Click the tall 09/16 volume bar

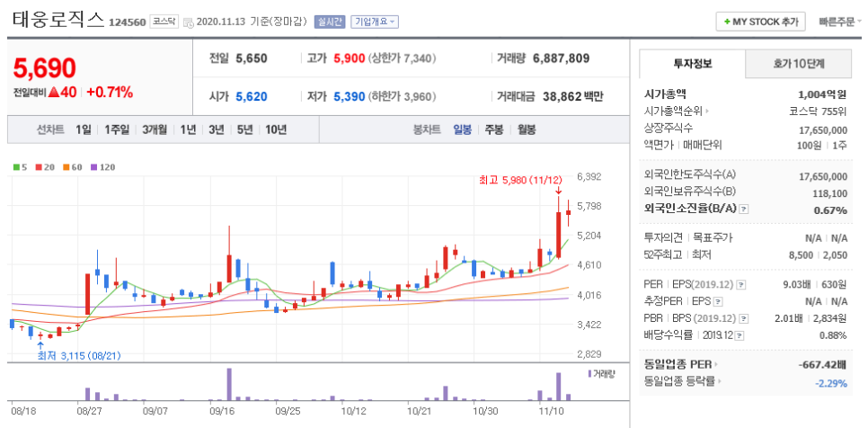229,384
